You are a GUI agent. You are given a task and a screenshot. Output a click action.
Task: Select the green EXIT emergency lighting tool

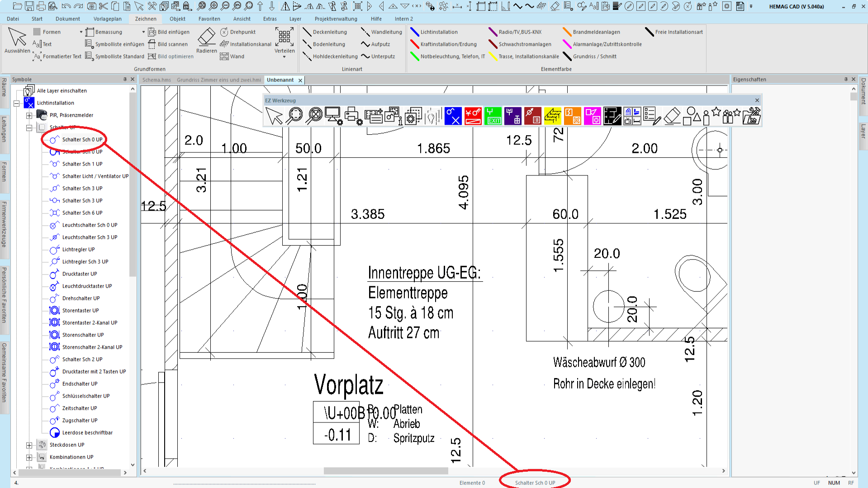pyautogui.click(x=493, y=116)
